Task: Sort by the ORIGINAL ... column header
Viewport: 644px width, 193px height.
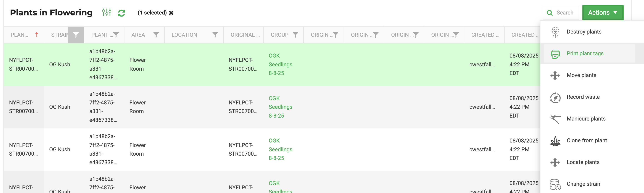Action: pos(245,35)
